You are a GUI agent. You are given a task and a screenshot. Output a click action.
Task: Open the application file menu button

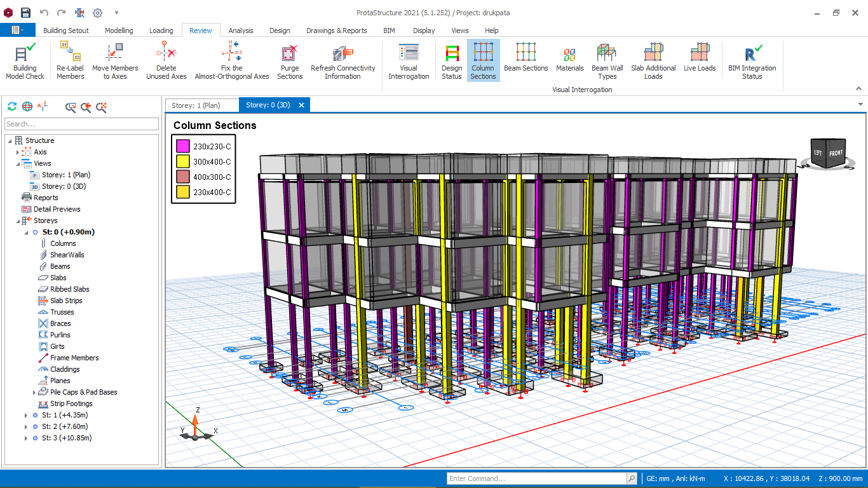[17, 30]
